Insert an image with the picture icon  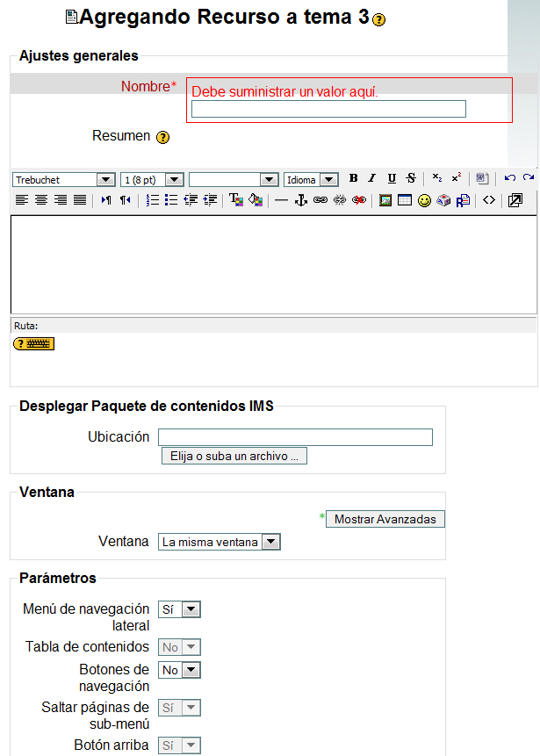385,200
